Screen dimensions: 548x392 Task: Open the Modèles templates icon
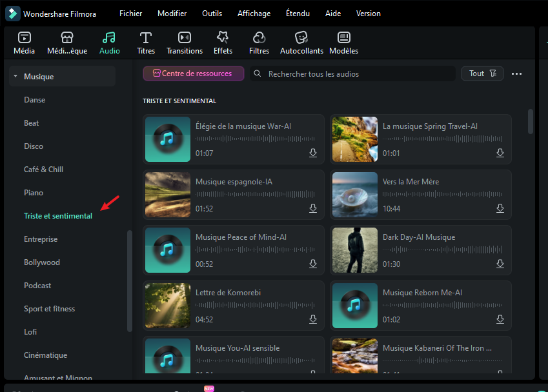(x=343, y=38)
